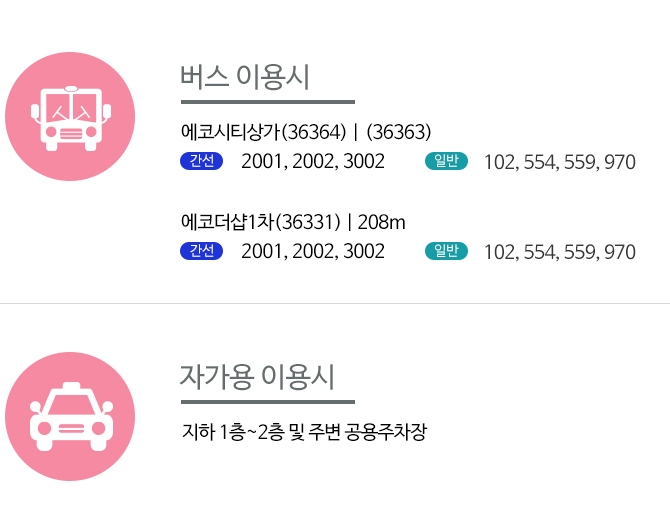Click the horizontal divider between sections
The image size is (670, 530).
coord(335,303)
